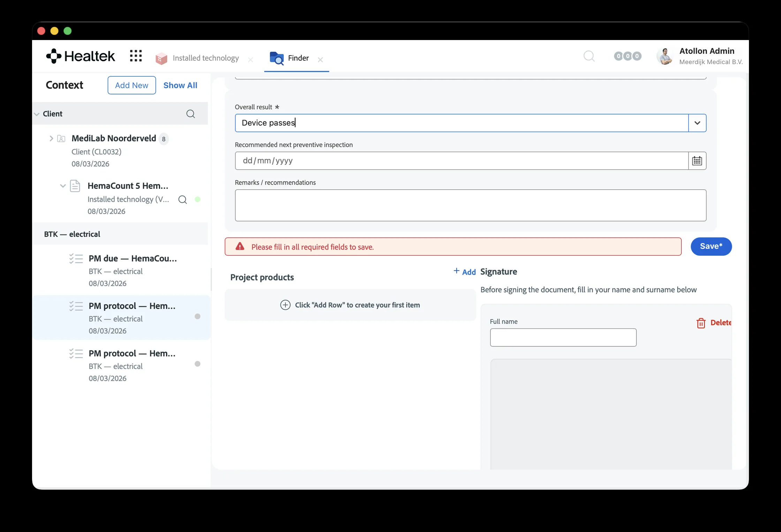
Task: Click grey status dot on last PM protocol
Action: [198, 364]
